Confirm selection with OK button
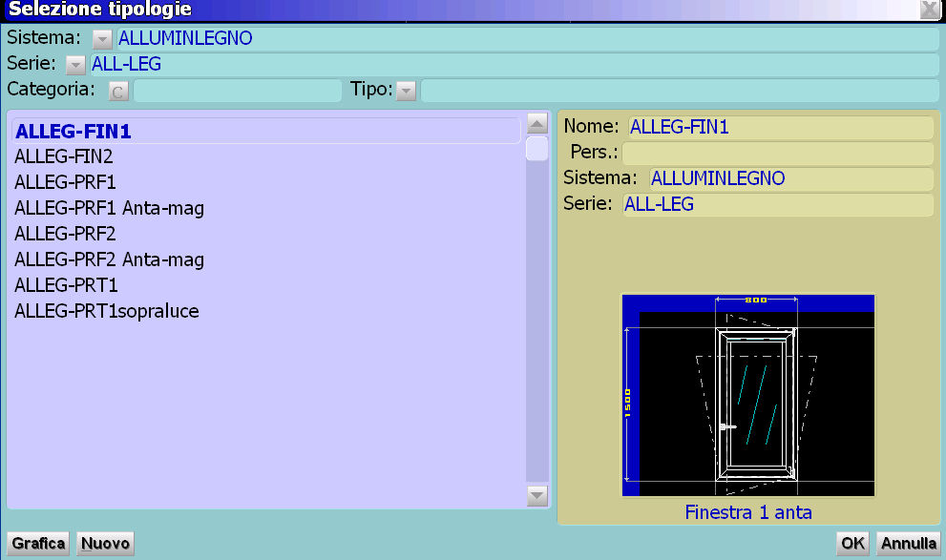 coord(852,544)
